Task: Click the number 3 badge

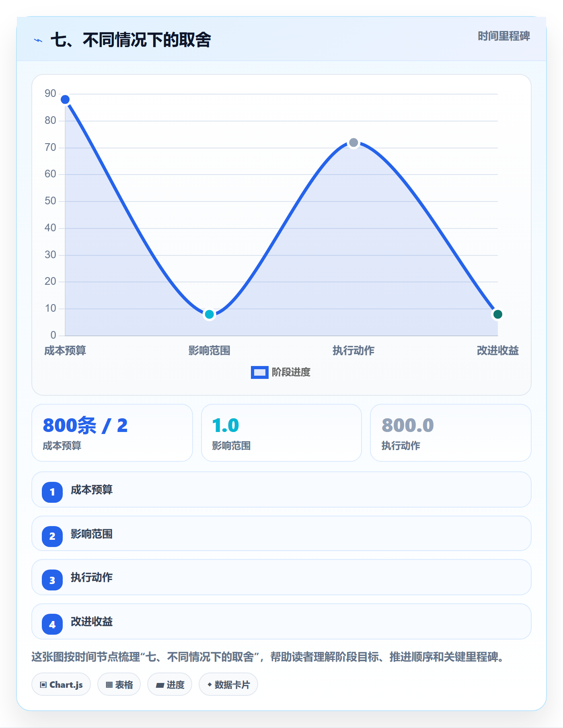Action: [52, 580]
